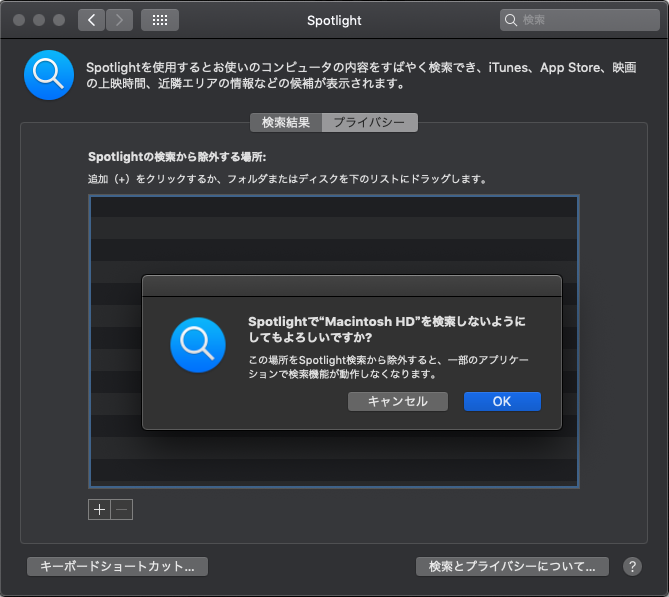Click the dialog's Macintosh HD question text

tap(387, 329)
